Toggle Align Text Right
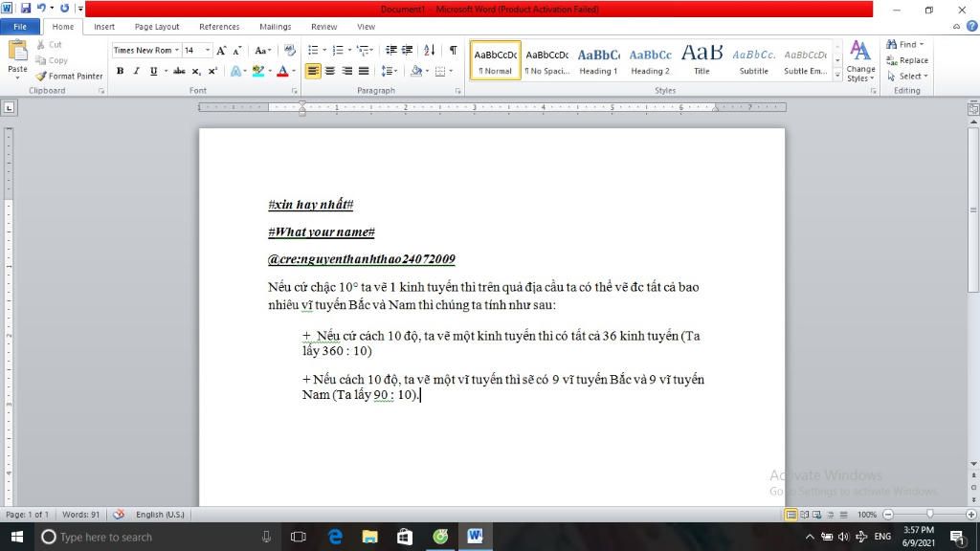Image resolution: width=980 pixels, height=551 pixels. coord(346,71)
